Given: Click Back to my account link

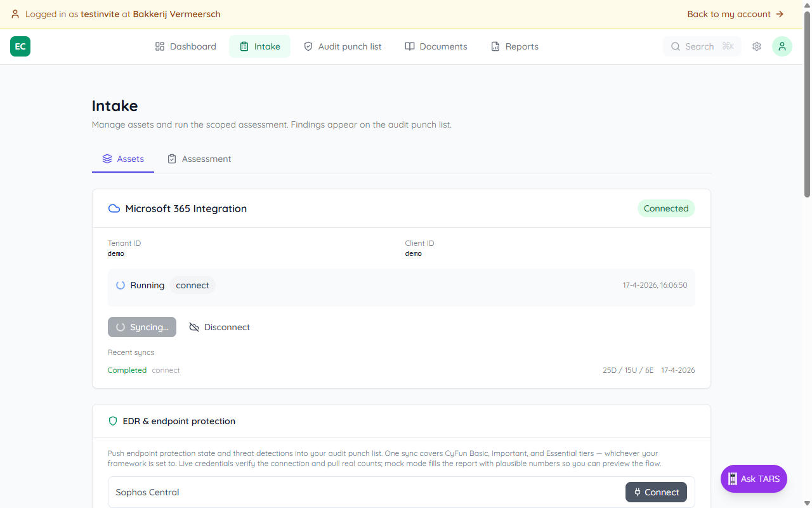Looking at the screenshot, I should click(735, 14).
